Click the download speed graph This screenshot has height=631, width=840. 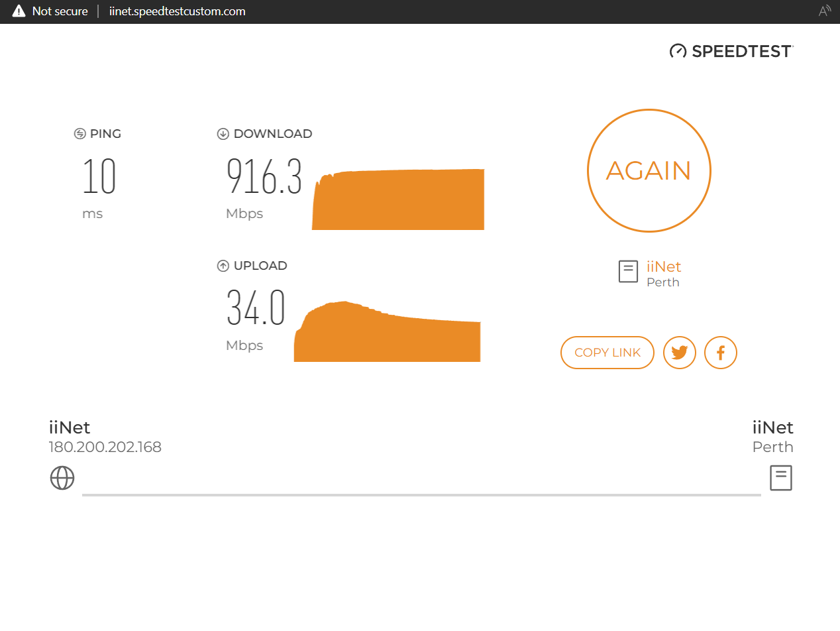(398, 200)
